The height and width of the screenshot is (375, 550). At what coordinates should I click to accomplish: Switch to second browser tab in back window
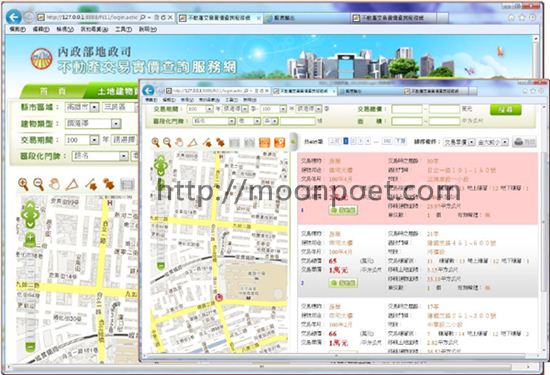(x=307, y=18)
